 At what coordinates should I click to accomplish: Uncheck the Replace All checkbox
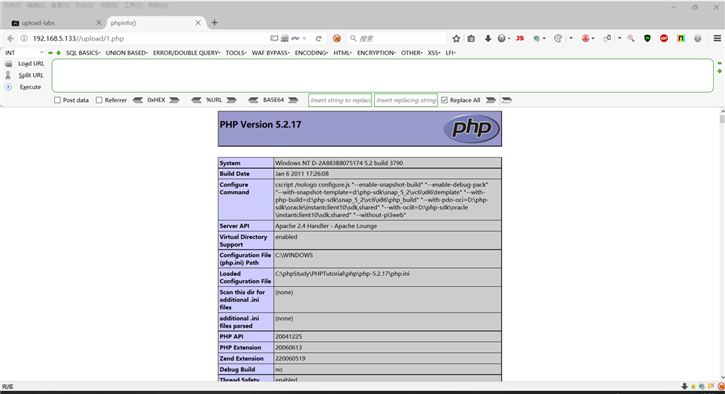[x=444, y=100]
